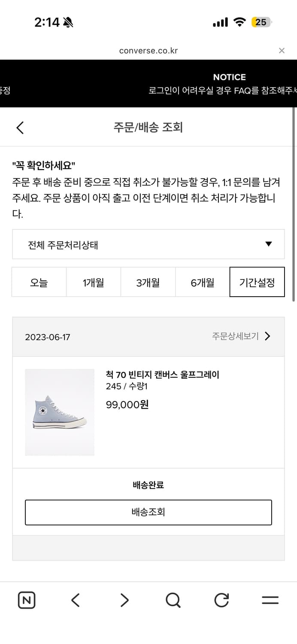Select the 3개월 filter button
Screen dimensions: 297x644
point(148,282)
